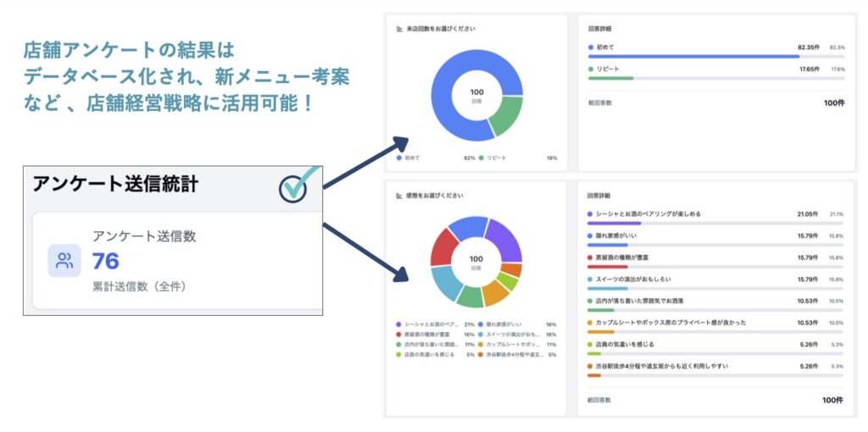The height and width of the screenshot is (432, 868).
Task: Click the people icon in アンケート送信数 card
Action: [x=64, y=261]
